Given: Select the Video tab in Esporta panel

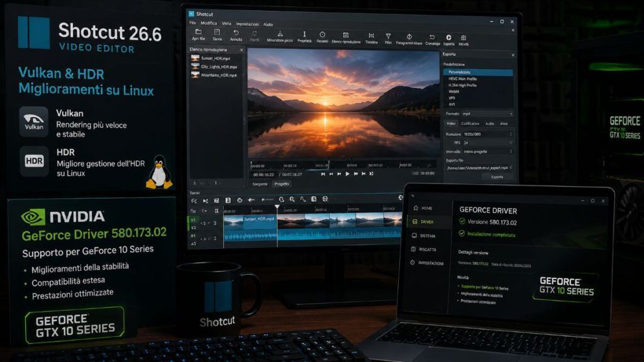Looking at the screenshot, I should point(451,123).
